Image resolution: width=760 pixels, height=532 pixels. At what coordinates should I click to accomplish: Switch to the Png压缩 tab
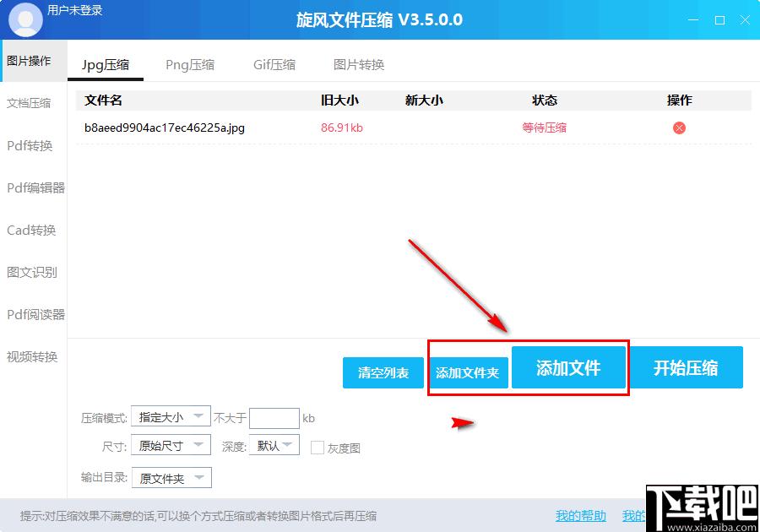click(x=190, y=64)
